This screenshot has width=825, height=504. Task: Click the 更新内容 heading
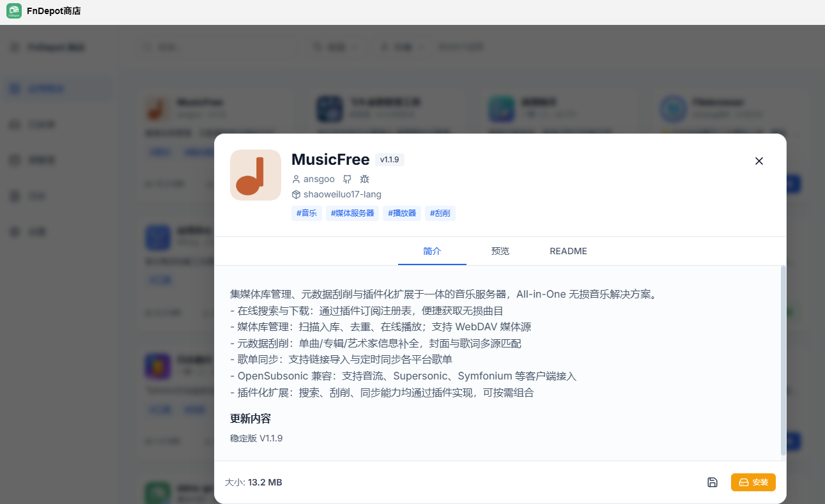pyautogui.click(x=251, y=418)
